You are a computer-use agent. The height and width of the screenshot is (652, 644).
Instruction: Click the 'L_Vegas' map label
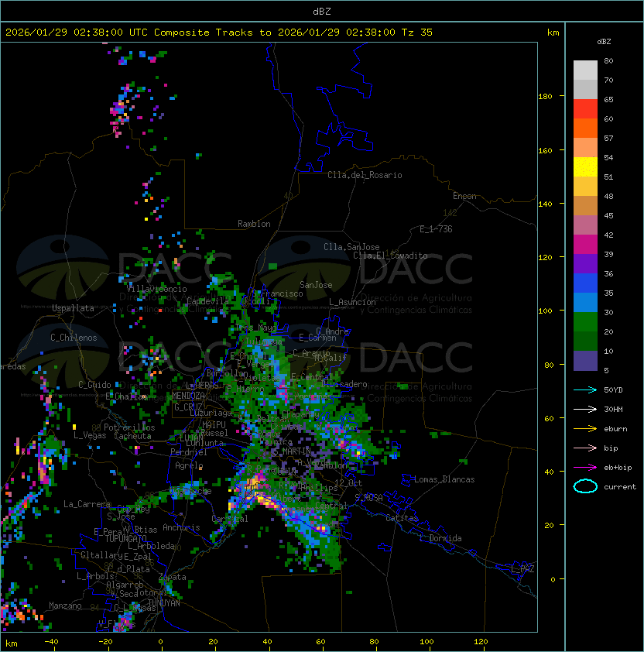click(x=90, y=435)
